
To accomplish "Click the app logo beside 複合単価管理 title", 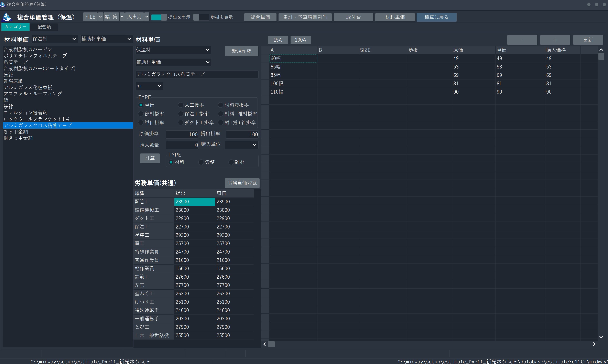I will click(x=7, y=17).
